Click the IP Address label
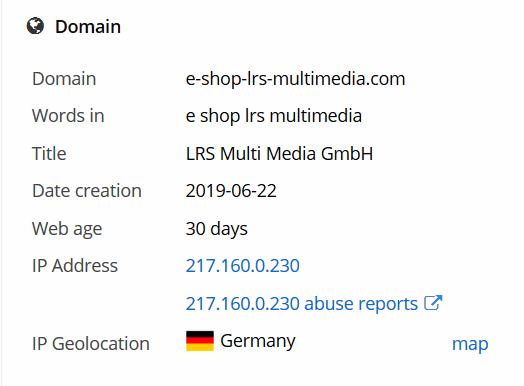The width and height of the screenshot is (524, 386). [75, 266]
